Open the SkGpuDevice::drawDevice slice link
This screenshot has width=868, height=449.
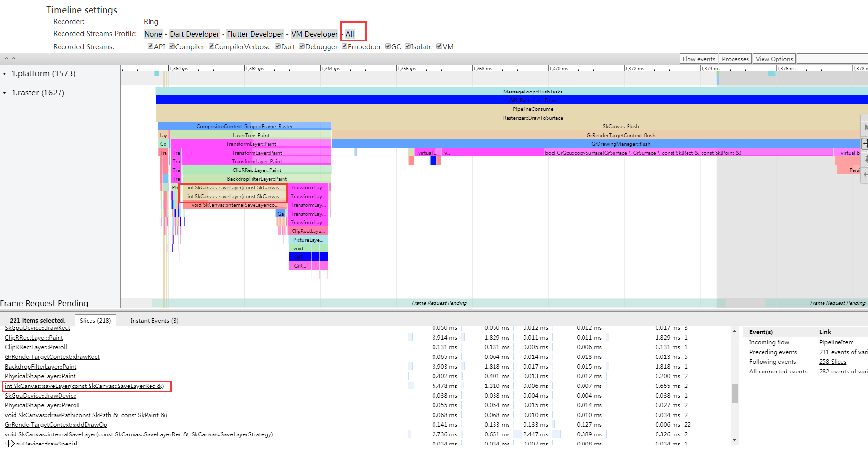(x=41, y=395)
